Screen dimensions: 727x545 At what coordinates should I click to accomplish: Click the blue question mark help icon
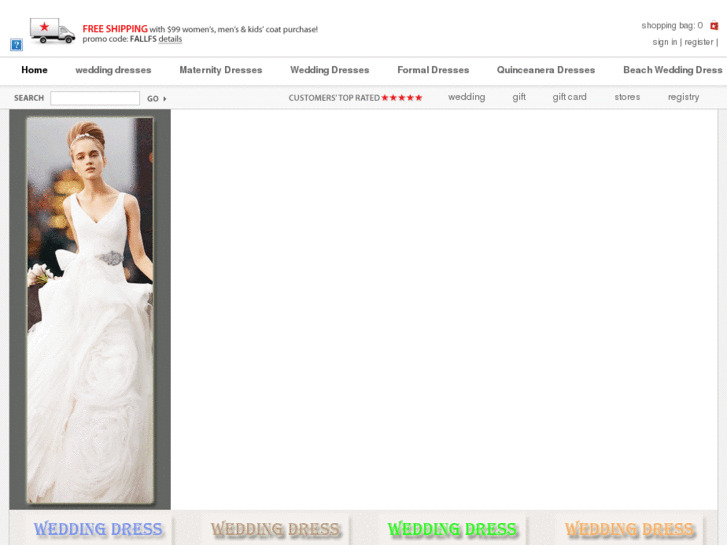(x=16, y=45)
